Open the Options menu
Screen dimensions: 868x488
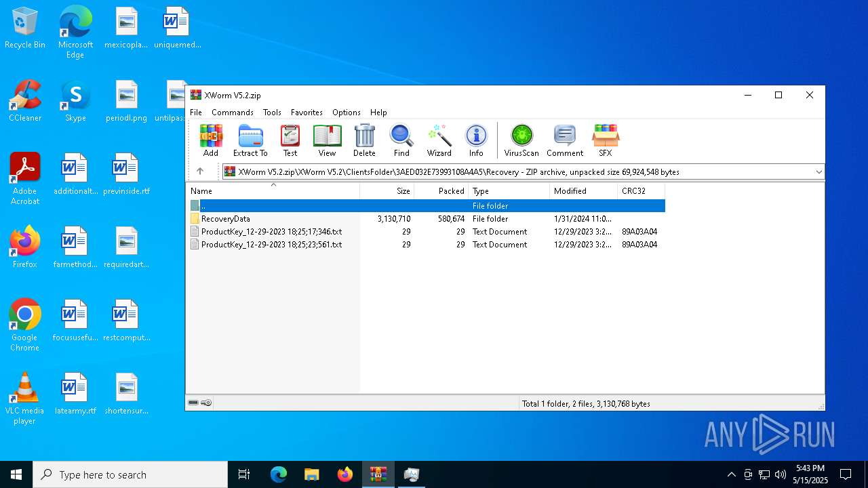click(347, 113)
